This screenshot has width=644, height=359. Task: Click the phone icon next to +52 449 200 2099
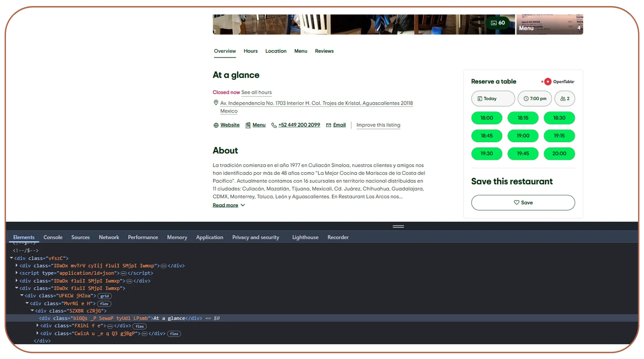[x=274, y=125]
